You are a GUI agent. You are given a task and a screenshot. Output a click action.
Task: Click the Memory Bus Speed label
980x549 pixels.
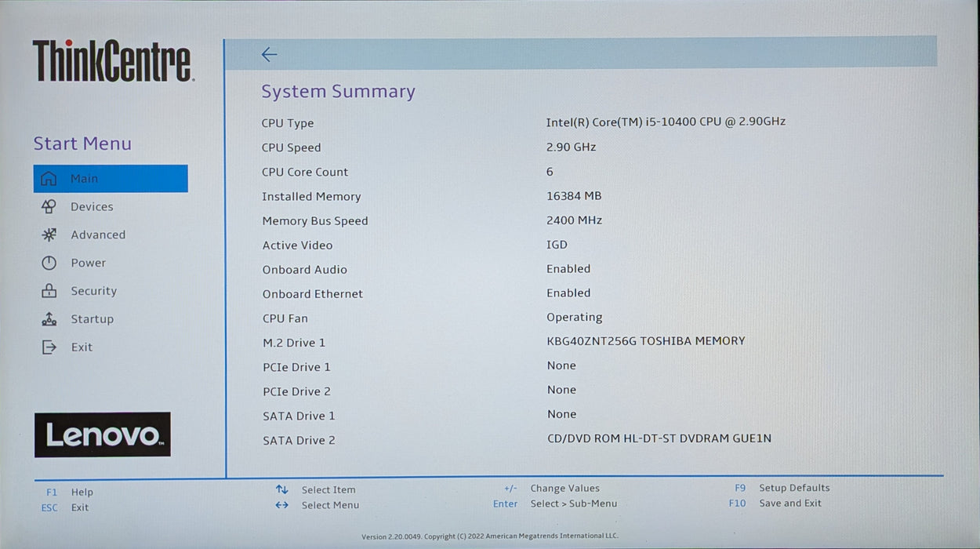pyautogui.click(x=315, y=221)
